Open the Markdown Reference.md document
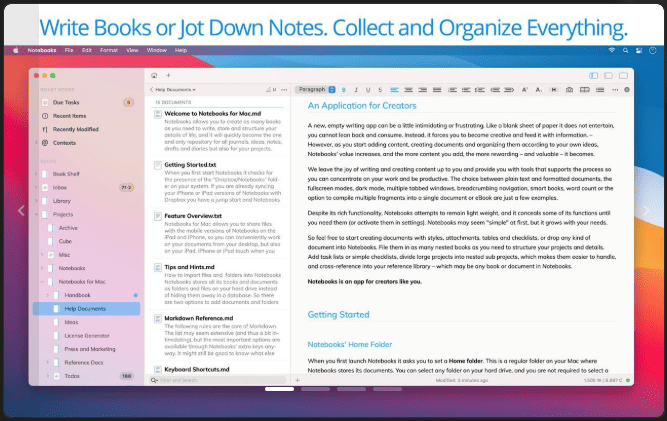 [x=217, y=335]
